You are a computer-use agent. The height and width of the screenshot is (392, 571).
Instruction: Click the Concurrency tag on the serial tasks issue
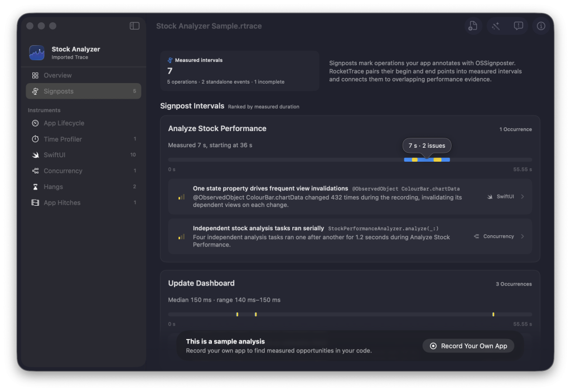[494, 236]
